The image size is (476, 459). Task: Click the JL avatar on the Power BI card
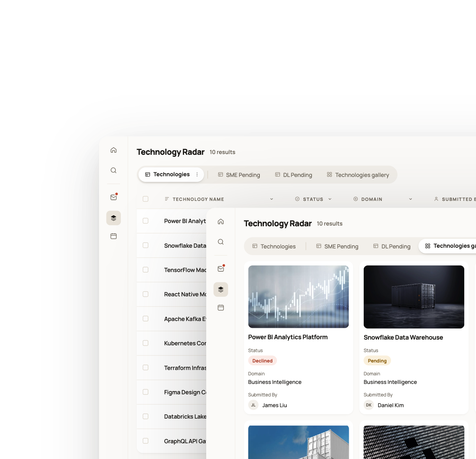tap(253, 405)
